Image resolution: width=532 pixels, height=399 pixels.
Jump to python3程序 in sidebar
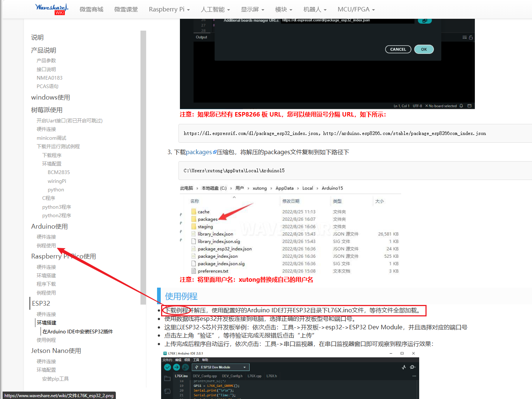(x=56, y=207)
